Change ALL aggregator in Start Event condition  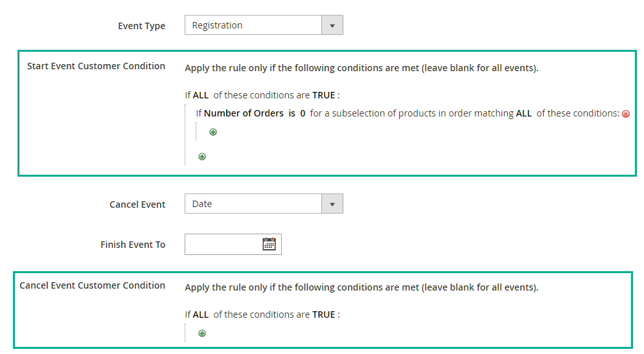[200, 95]
